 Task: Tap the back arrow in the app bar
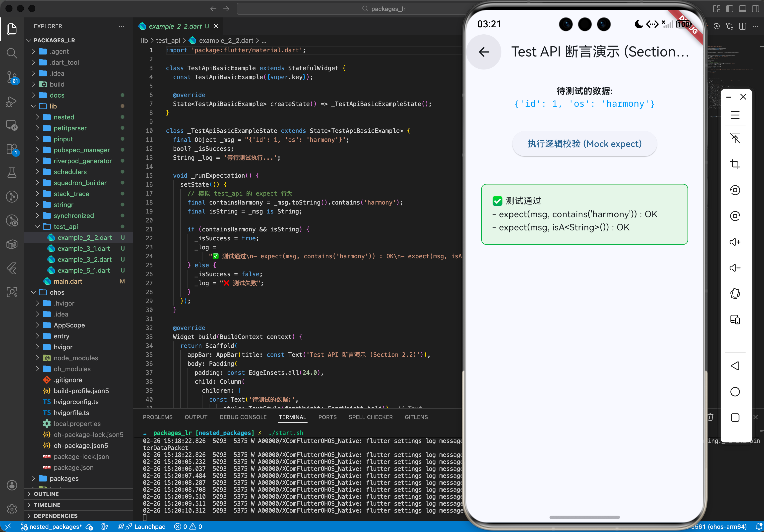pyautogui.click(x=484, y=52)
